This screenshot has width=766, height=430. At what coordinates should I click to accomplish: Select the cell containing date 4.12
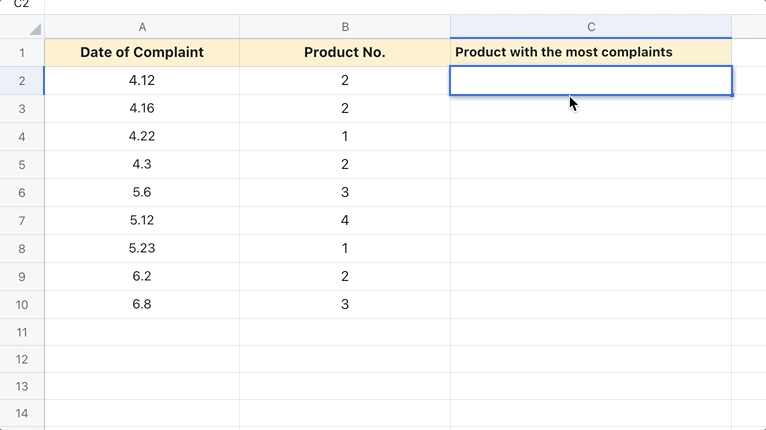tap(142, 80)
